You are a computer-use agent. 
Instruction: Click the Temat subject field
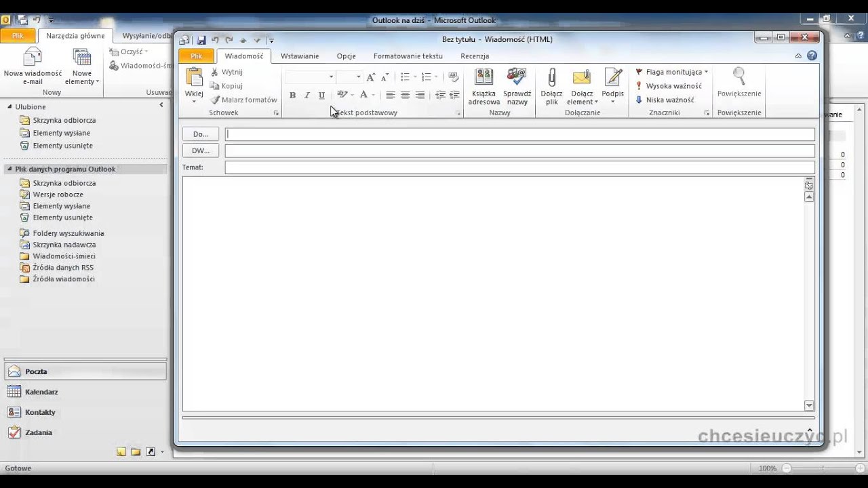tap(519, 167)
